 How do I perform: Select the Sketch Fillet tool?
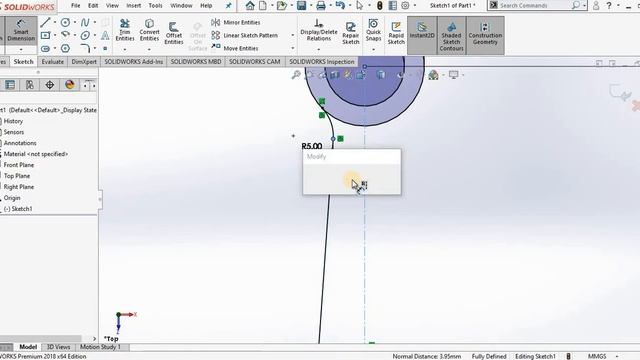[85, 49]
